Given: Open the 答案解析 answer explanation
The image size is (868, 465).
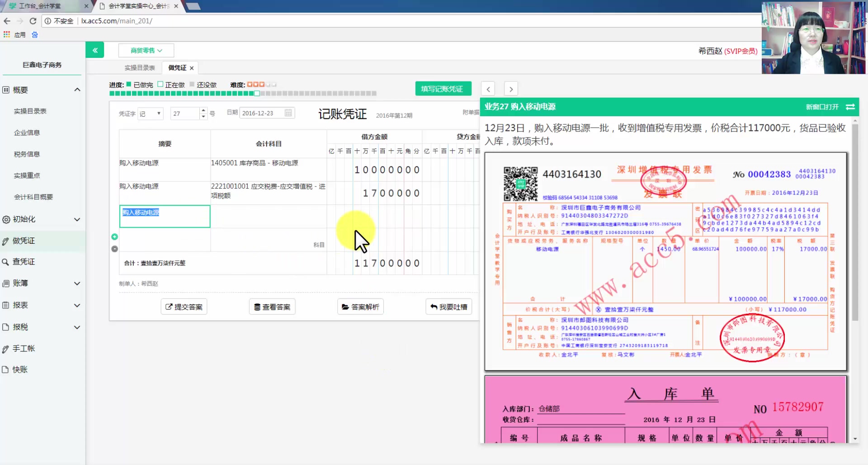Looking at the screenshot, I should point(360,306).
